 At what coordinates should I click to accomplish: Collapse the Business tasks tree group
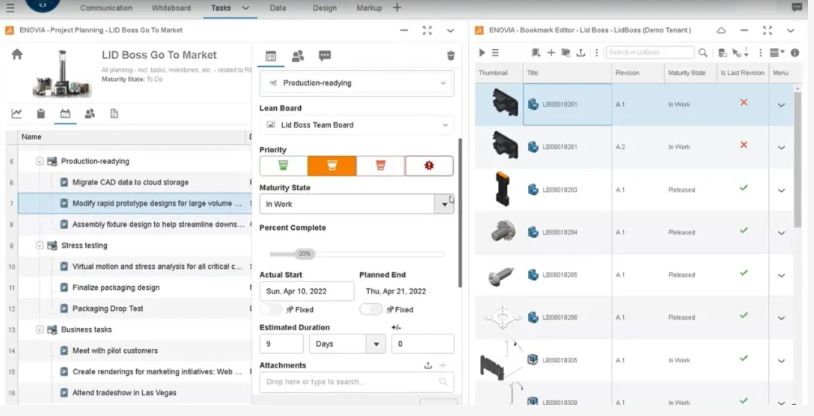pos(39,329)
